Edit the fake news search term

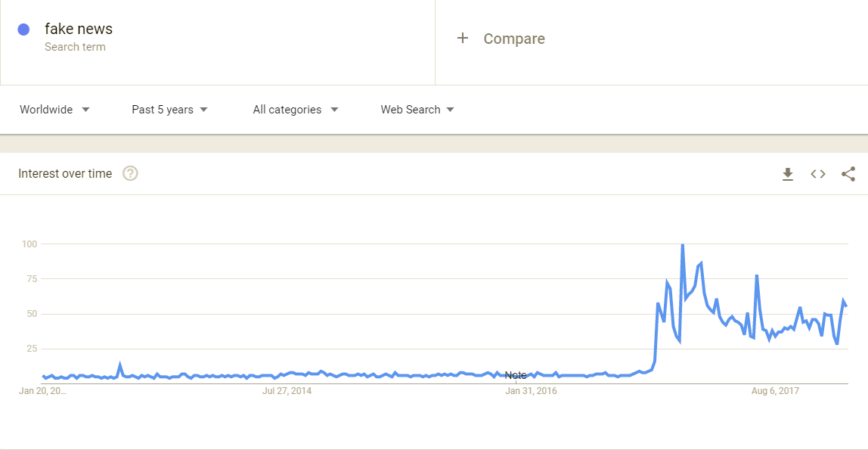coord(79,29)
